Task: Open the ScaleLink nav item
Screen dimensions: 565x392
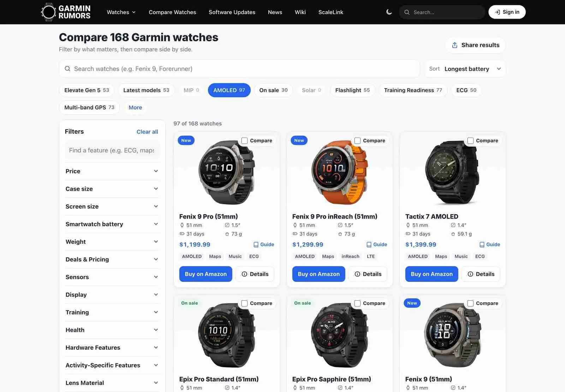Action: [331, 12]
